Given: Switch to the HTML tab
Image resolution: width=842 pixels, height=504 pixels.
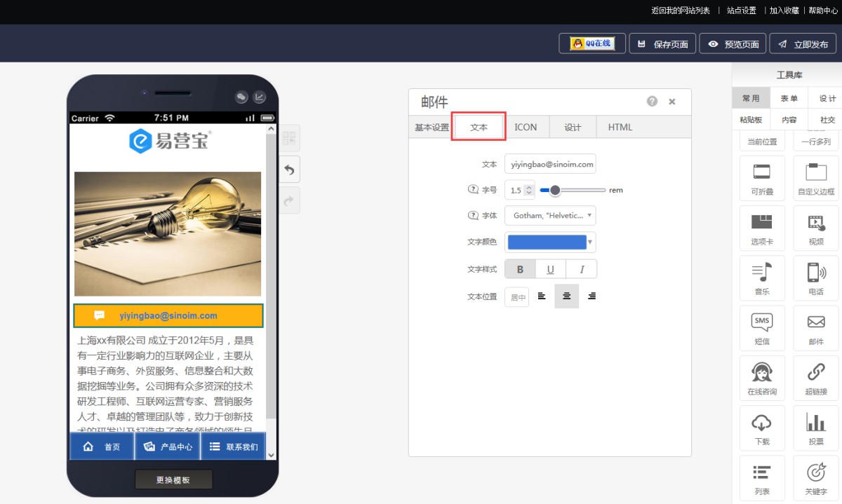Looking at the screenshot, I should (620, 127).
